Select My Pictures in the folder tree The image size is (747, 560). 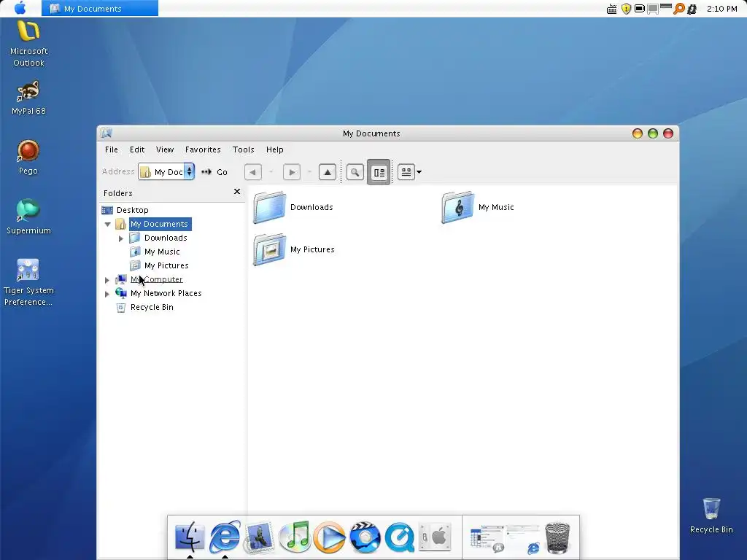(166, 265)
